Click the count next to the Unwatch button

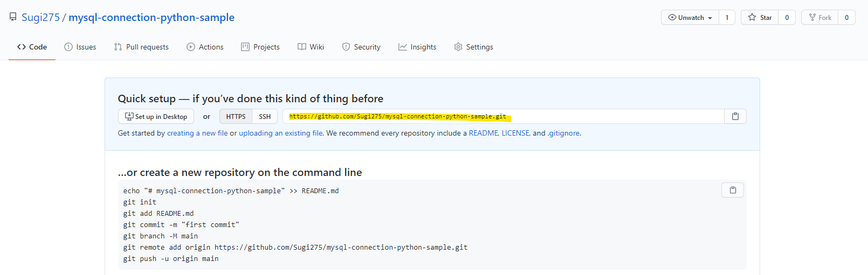[x=727, y=17]
